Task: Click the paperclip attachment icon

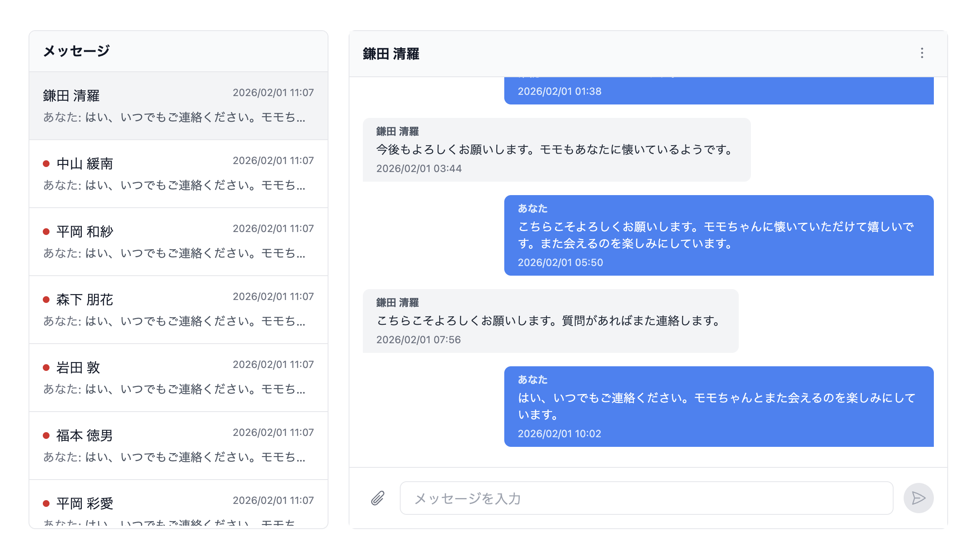Action: click(x=377, y=498)
